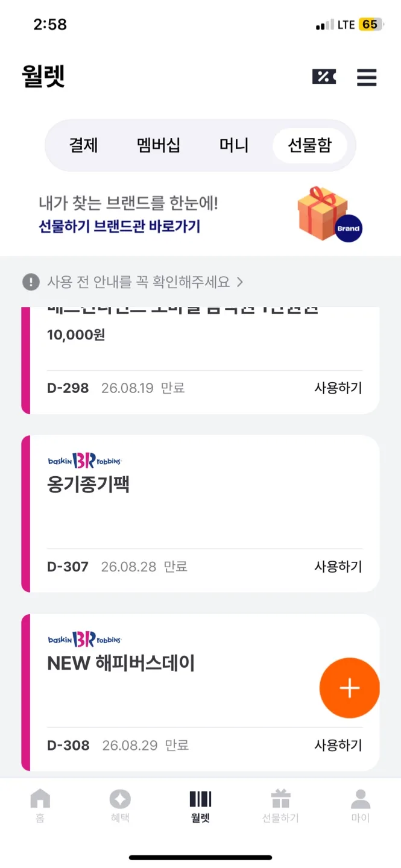401x868 pixels.
Task: Open the coupon ticket icon
Action: click(x=324, y=77)
